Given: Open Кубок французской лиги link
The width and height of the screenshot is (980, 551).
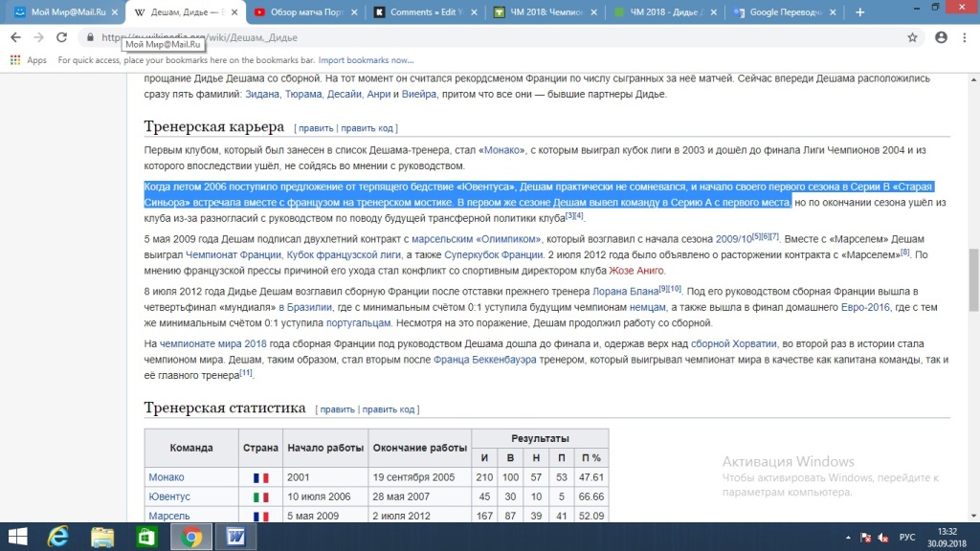Looking at the screenshot, I should [x=344, y=254].
